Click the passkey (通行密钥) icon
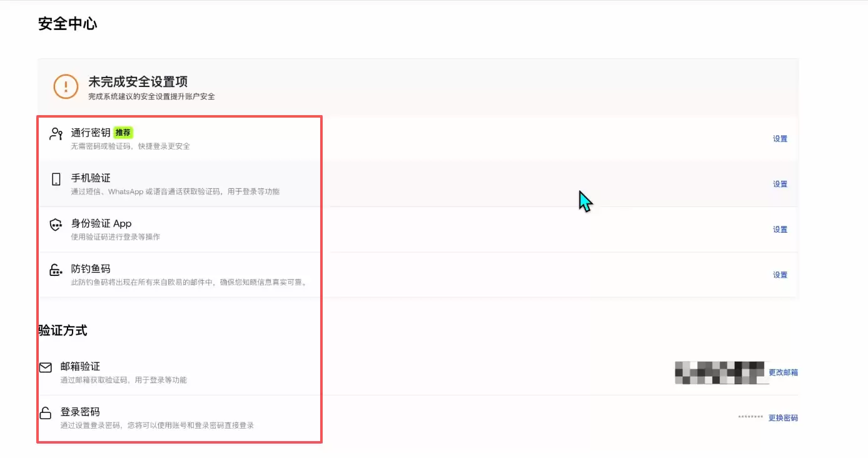This screenshot has height=458, width=868. click(55, 132)
